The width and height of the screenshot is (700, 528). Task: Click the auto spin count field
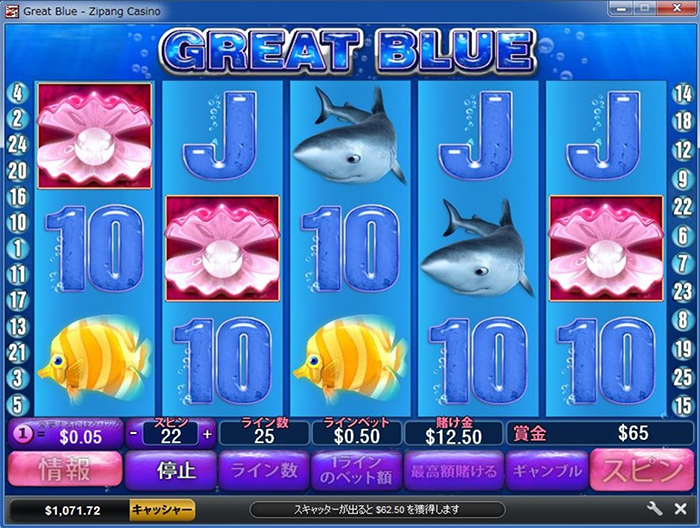(x=171, y=435)
